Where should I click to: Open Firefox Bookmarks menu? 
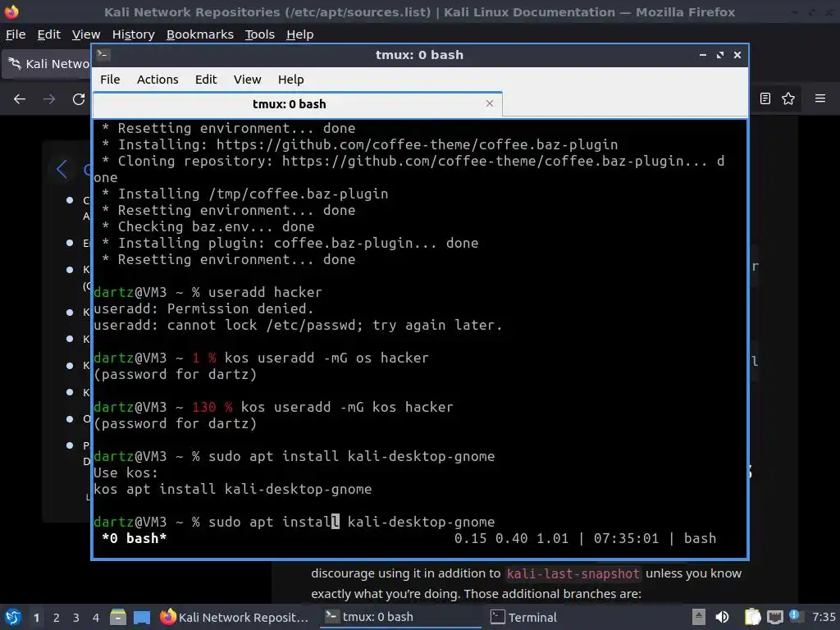pos(200,34)
